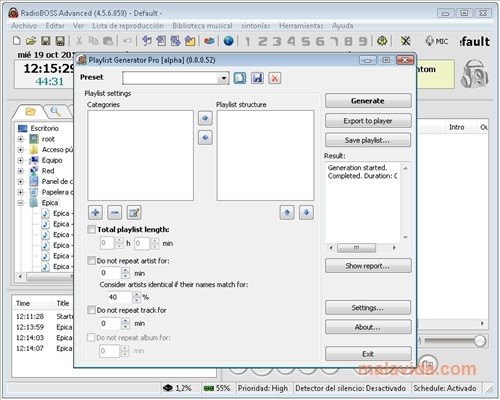Viewport: 500px width, 400px height.
Task: Create a new preset with the page icon
Action: [x=240, y=78]
